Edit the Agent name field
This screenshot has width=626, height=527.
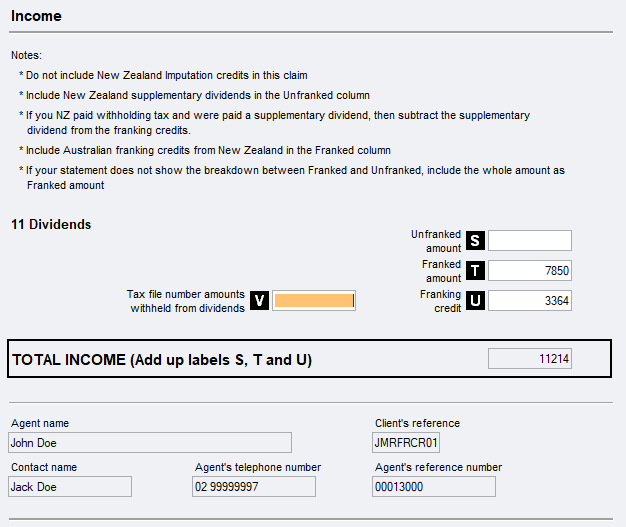150,443
